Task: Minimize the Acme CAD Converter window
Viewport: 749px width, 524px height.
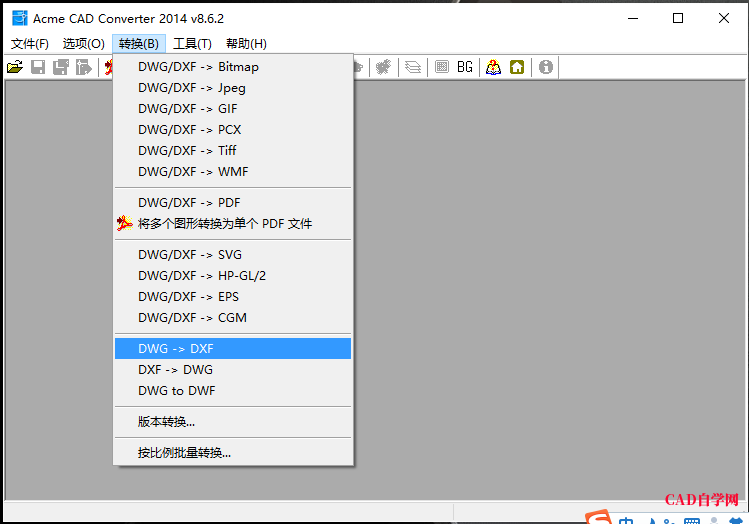Action: [633, 18]
